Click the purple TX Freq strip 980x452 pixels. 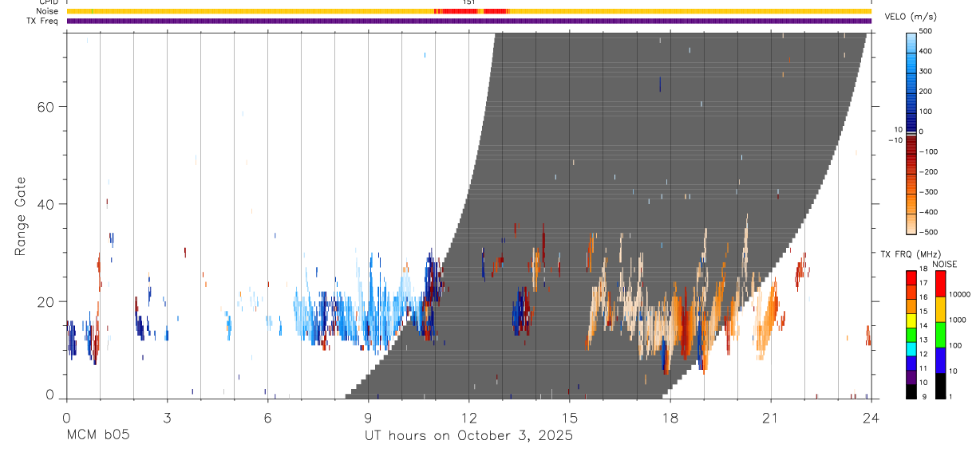468,21
